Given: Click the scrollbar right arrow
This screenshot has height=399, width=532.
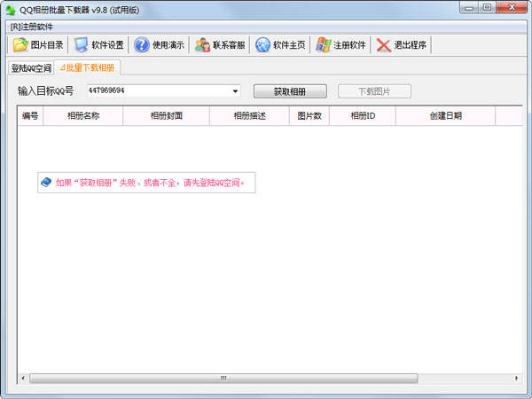Looking at the screenshot, I should click(x=516, y=378).
